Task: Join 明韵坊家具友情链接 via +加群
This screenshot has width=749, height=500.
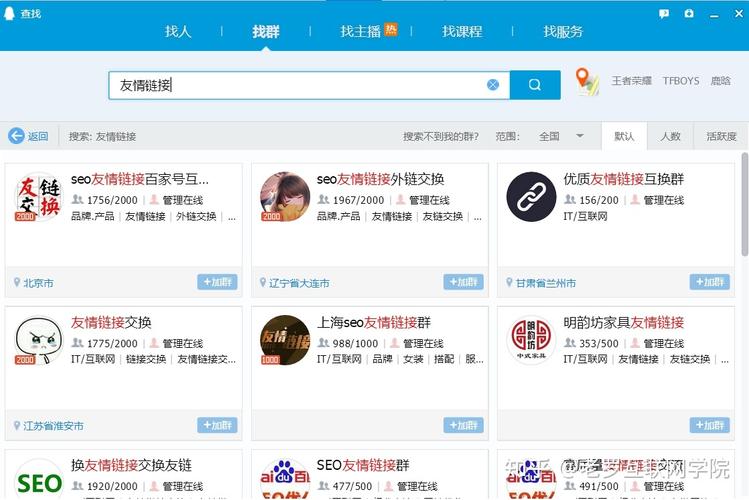Action: [709, 425]
